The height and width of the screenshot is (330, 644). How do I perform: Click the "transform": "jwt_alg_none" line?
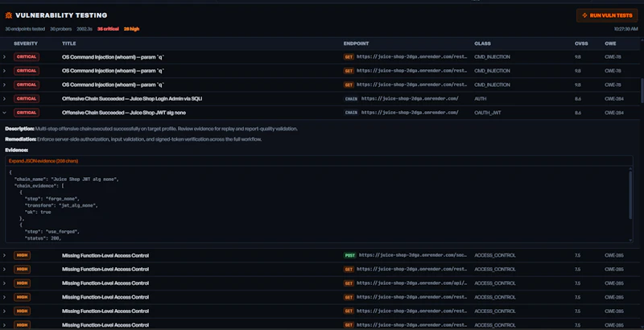(x=61, y=205)
